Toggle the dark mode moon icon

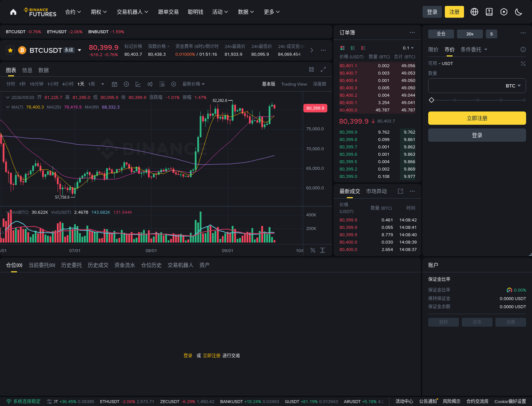pyautogui.click(x=518, y=12)
